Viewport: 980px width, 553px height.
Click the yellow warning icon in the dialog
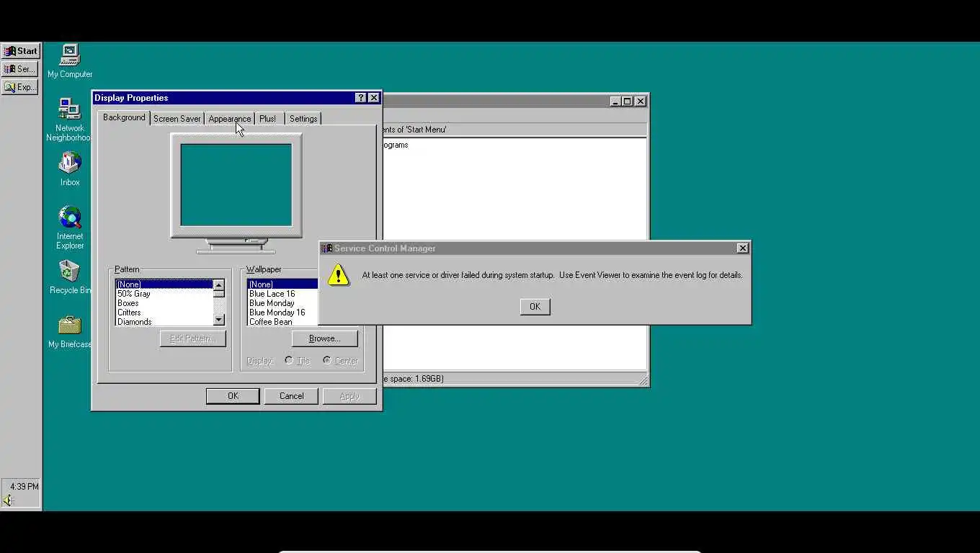coord(339,274)
